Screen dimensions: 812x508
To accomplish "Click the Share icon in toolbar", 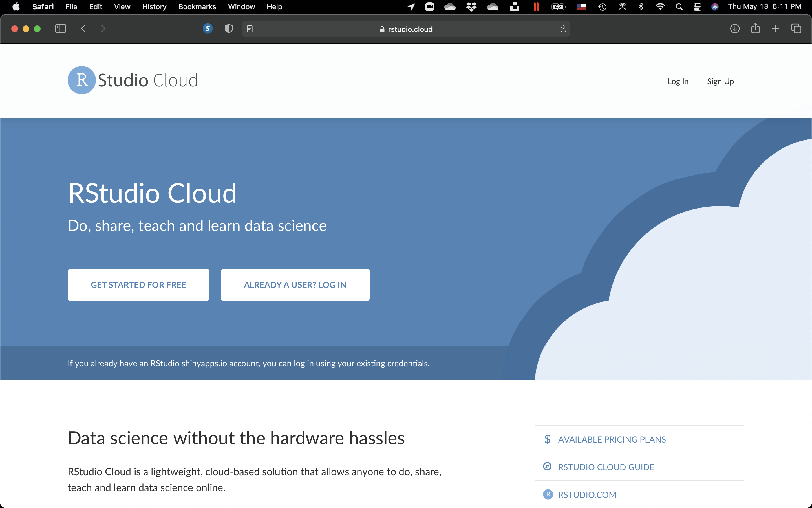I will tap(755, 28).
